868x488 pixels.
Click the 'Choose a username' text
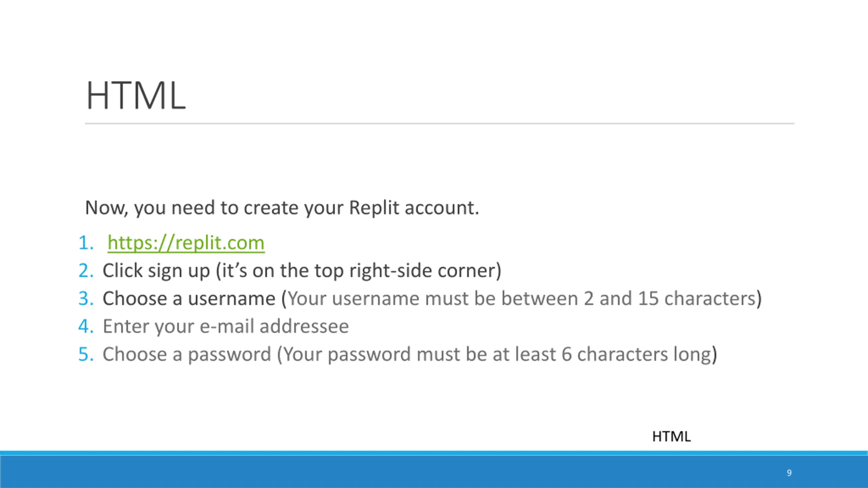pyautogui.click(x=189, y=299)
